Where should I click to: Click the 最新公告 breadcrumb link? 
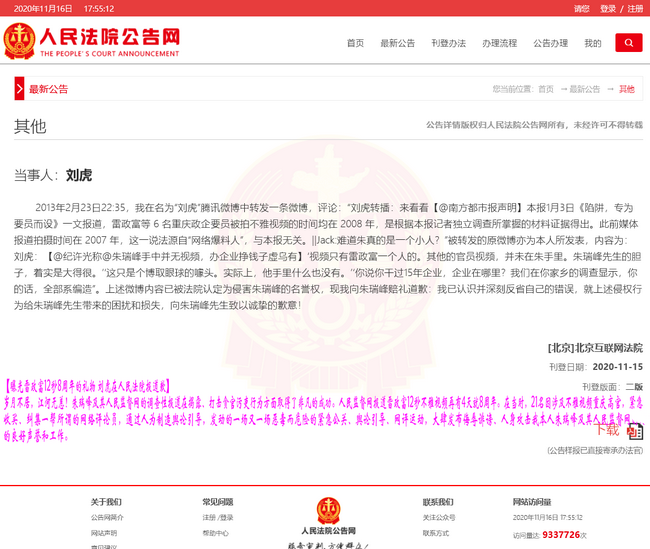(x=585, y=89)
